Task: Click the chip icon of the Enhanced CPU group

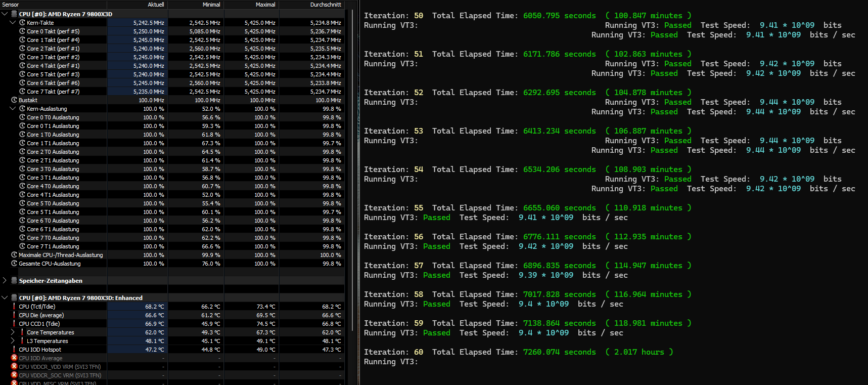Action: [14, 297]
